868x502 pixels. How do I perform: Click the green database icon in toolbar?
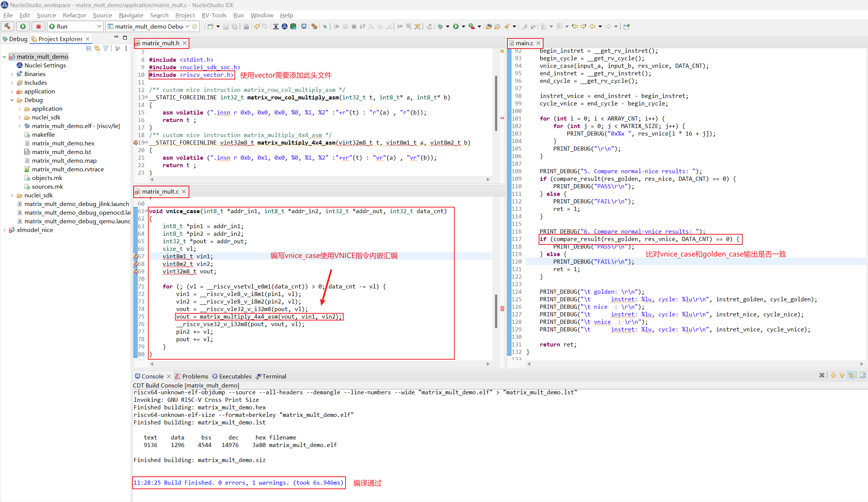tap(293, 26)
